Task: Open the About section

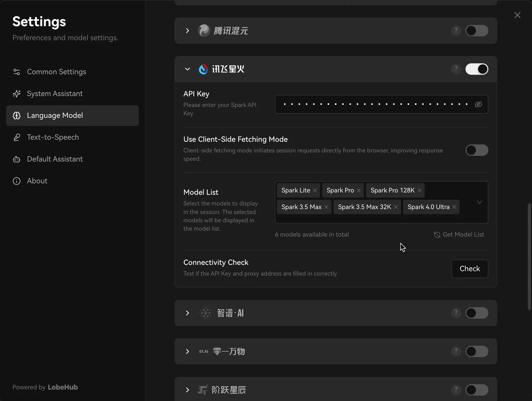Action: point(72,181)
